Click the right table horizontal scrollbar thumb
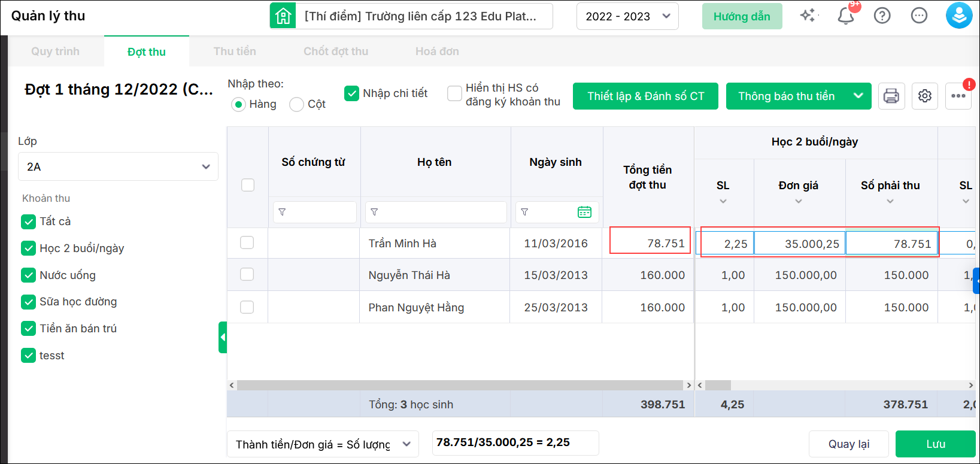980x464 pixels. point(718,386)
